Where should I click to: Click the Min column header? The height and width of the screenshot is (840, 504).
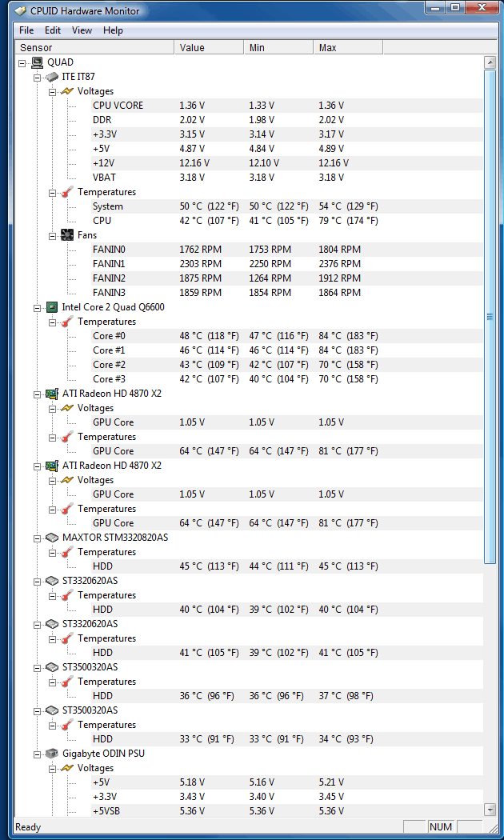279,48
